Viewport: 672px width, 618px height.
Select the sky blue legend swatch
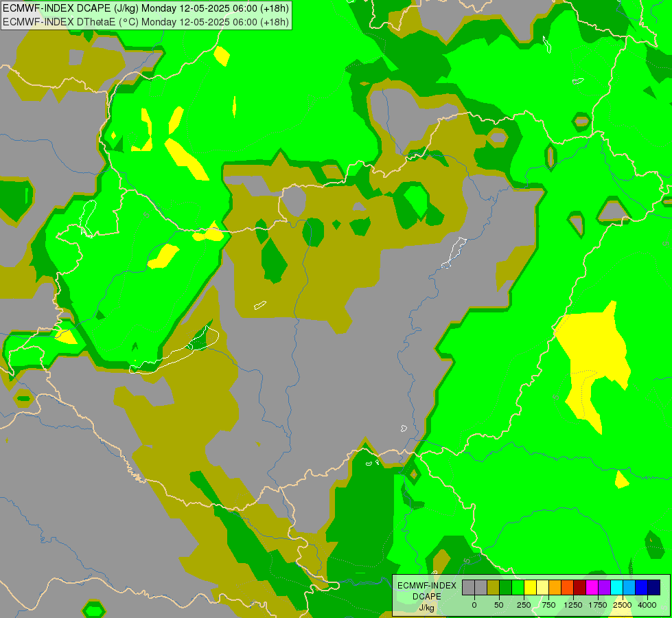[629, 587]
